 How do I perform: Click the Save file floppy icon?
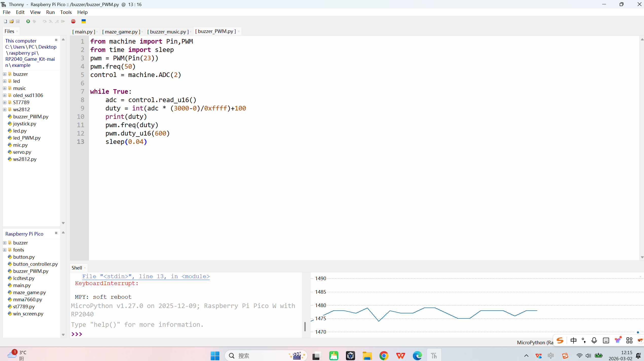pyautogui.click(x=18, y=21)
